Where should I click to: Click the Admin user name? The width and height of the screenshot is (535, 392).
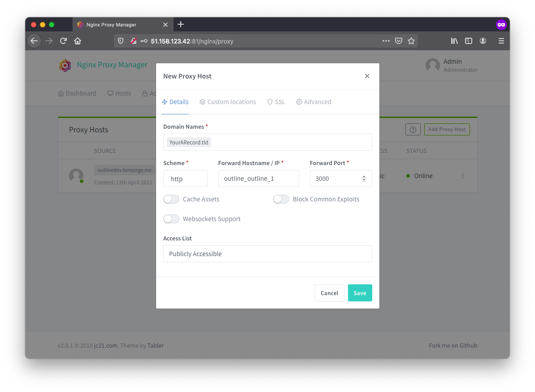tap(452, 61)
